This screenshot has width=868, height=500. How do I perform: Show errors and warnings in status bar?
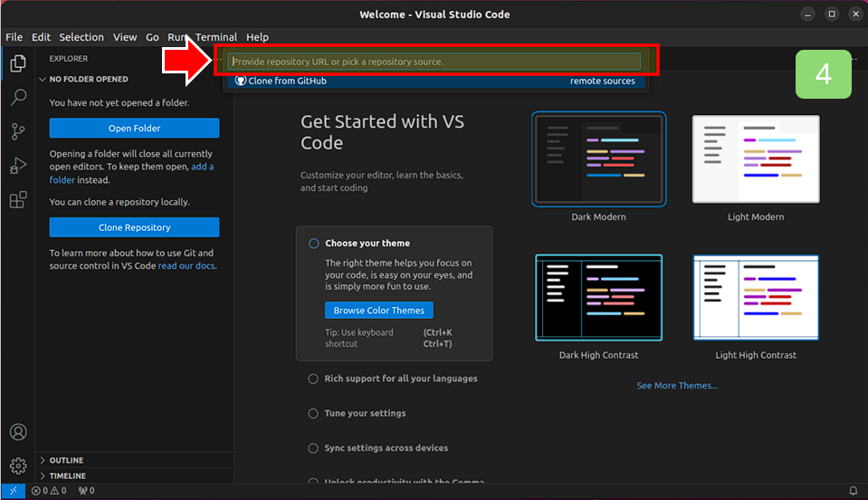[x=49, y=491]
